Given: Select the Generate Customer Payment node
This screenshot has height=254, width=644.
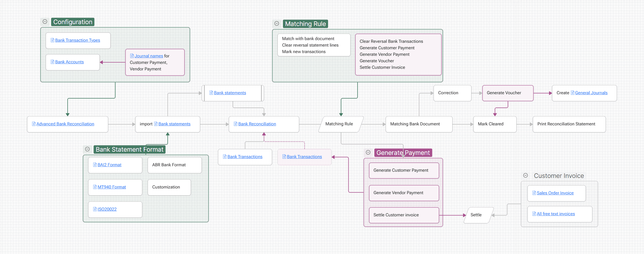Looking at the screenshot, I should tap(404, 171).
